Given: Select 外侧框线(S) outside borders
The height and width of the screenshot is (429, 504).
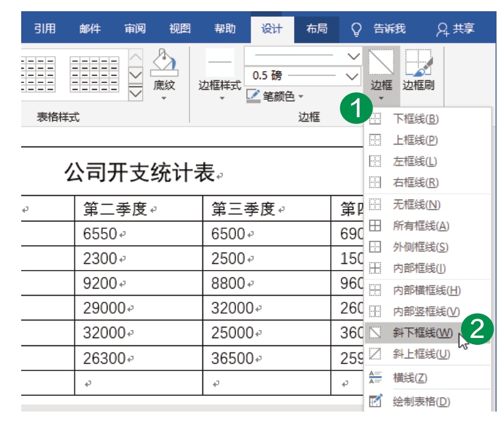Looking at the screenshot, I should 427,247.
